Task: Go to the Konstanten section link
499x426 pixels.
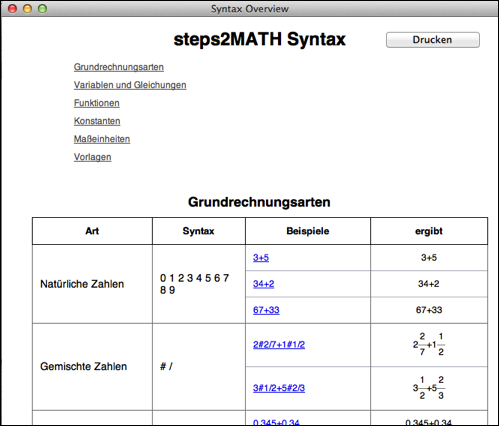Action: tap(97, 121)
